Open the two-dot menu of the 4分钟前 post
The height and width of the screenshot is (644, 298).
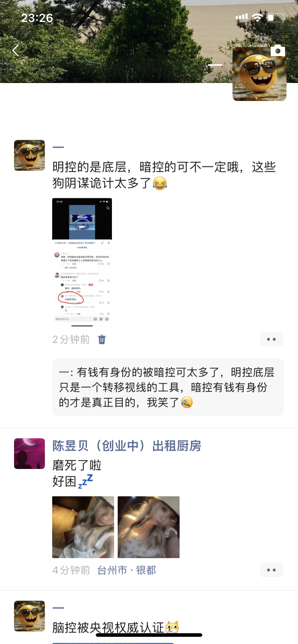point(271,570)
